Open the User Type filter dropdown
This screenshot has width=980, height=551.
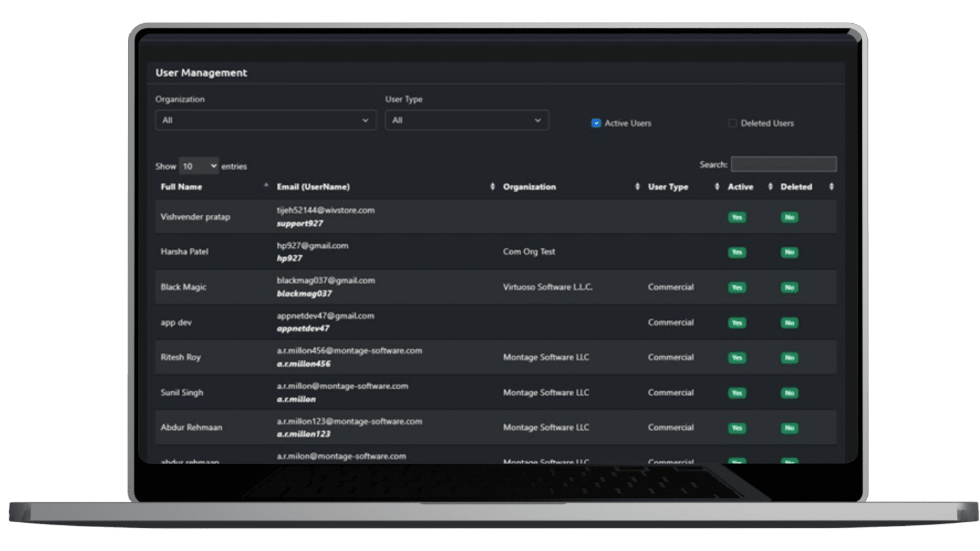(467, 120)
